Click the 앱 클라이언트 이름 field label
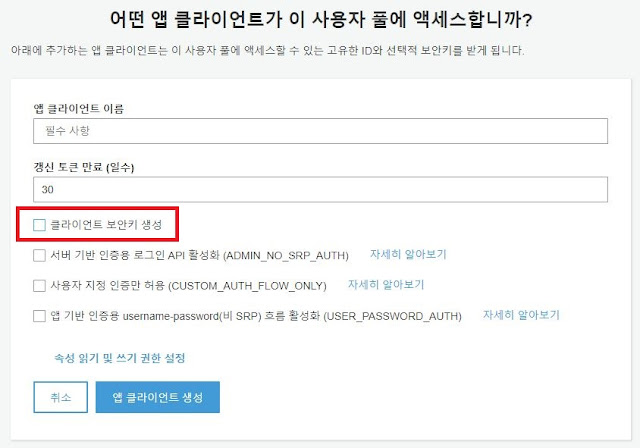The width and height of the screenshot is (640, 448). point(78,109)
